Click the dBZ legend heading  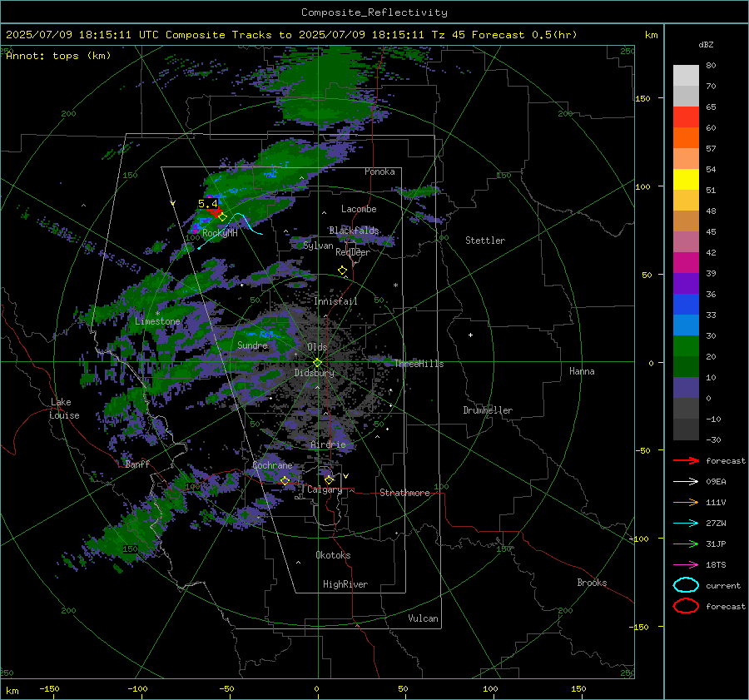[706, 44]
